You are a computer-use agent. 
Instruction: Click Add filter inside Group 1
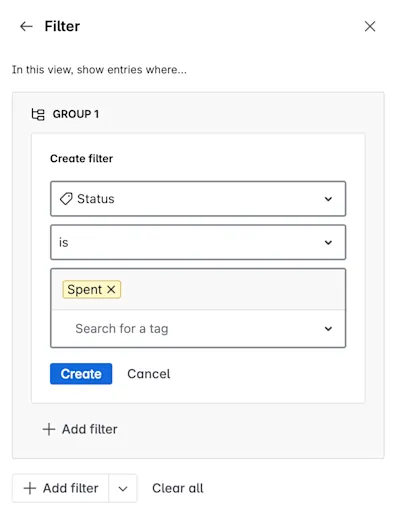(80, 429)
